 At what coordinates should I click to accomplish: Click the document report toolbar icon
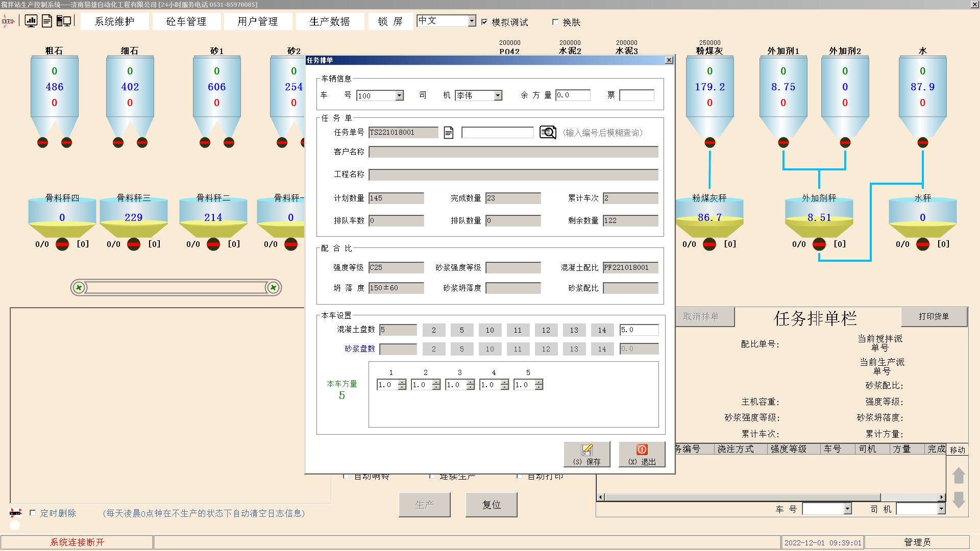coord(47,21)
